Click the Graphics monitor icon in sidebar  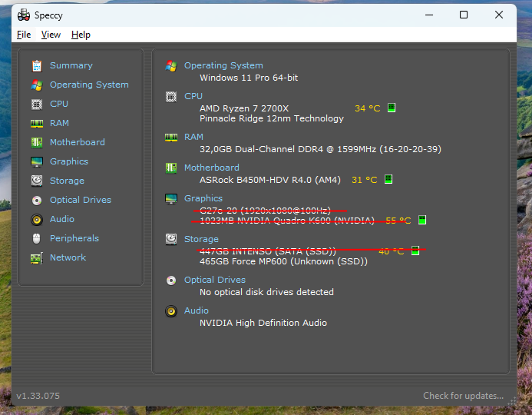[x=37, y=162]
